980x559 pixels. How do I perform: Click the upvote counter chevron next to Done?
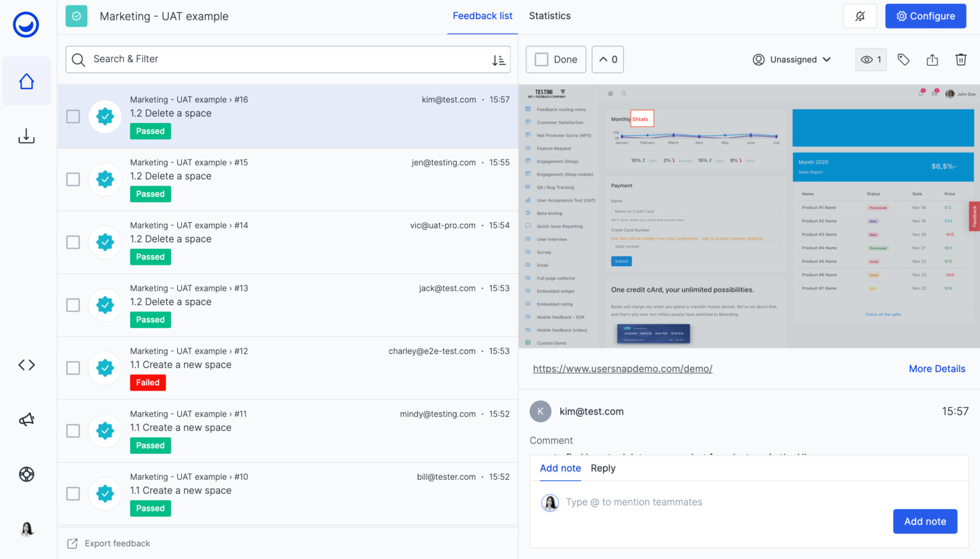coord(607,59)
